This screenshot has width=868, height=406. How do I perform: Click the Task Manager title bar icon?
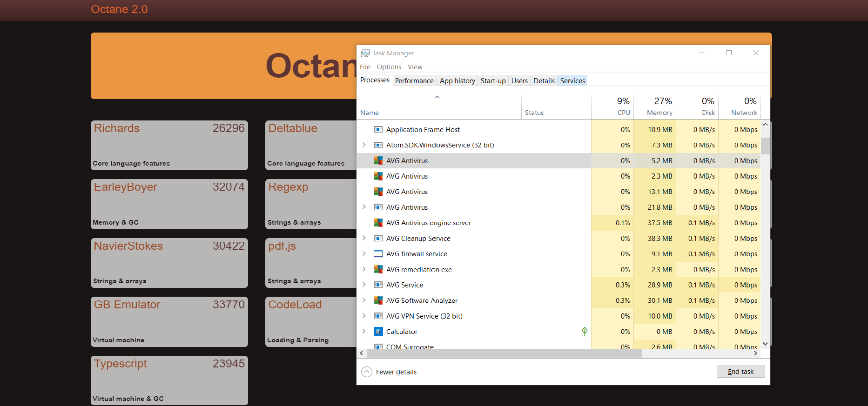point(365,53)
